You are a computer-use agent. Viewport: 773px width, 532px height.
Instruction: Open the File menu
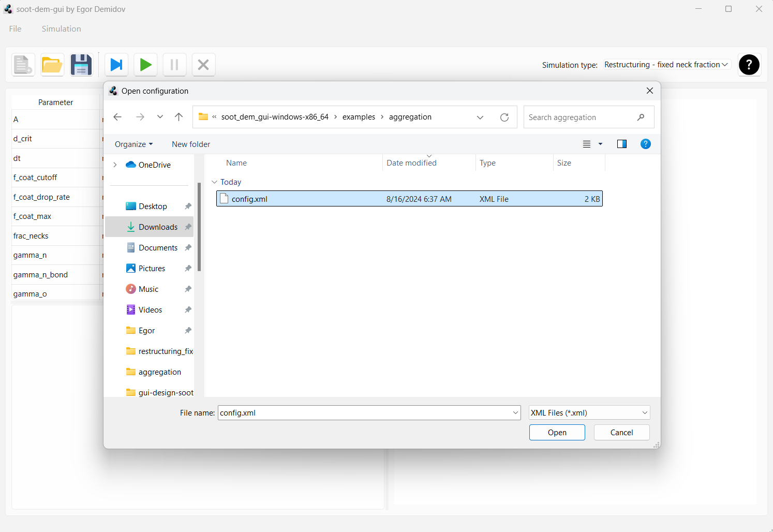tap(16, 29)
